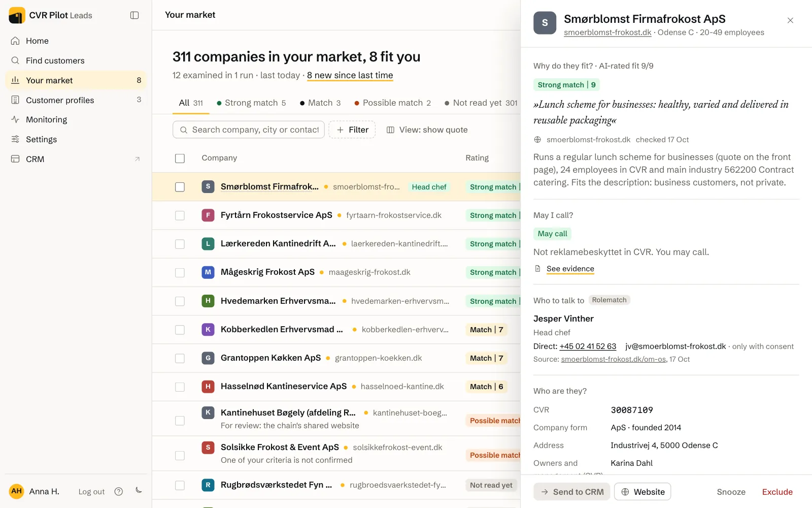Open Find customers search icon

[15, 60]
